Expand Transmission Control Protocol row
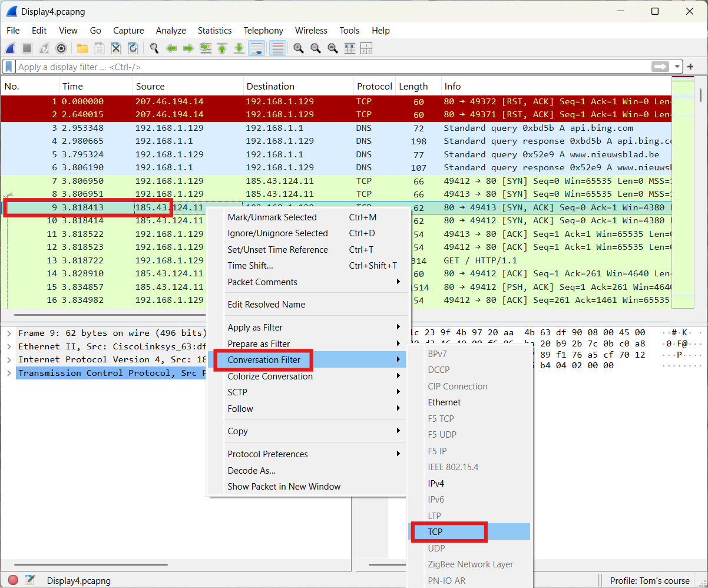 (x=9, y=373)
